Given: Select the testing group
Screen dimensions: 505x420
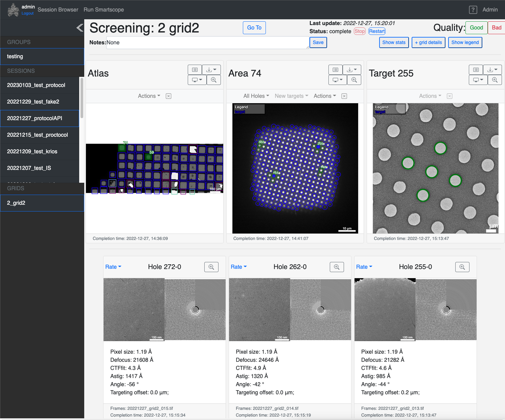Looking at the screenshot, I should [42, 57].
